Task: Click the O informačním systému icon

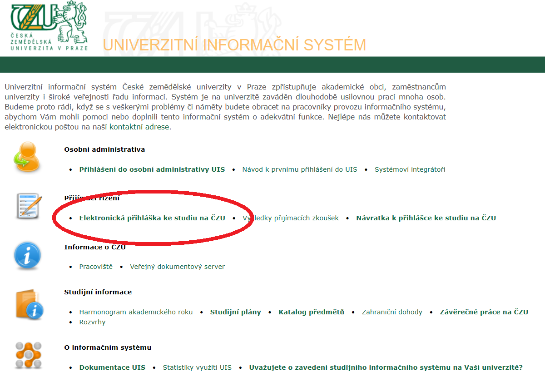Action: click(28, 355)
